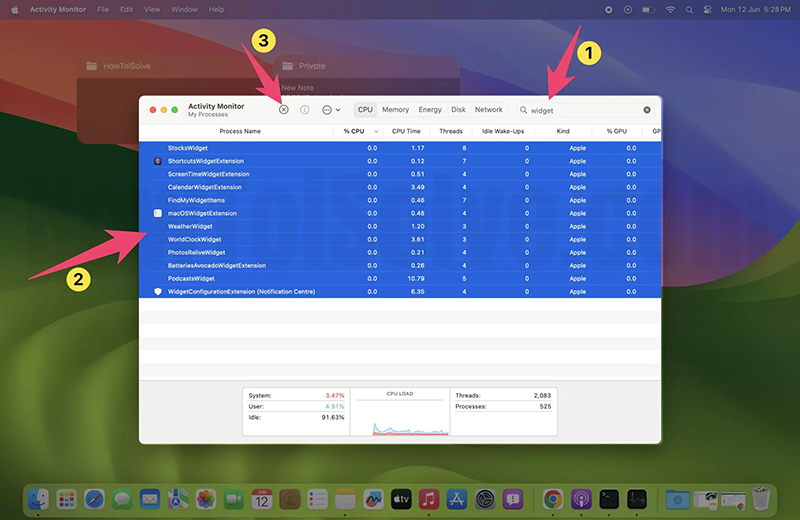The image size is (800, 520).
Task: Launch Safari from the Dock
Action: [x=94, y=499]
